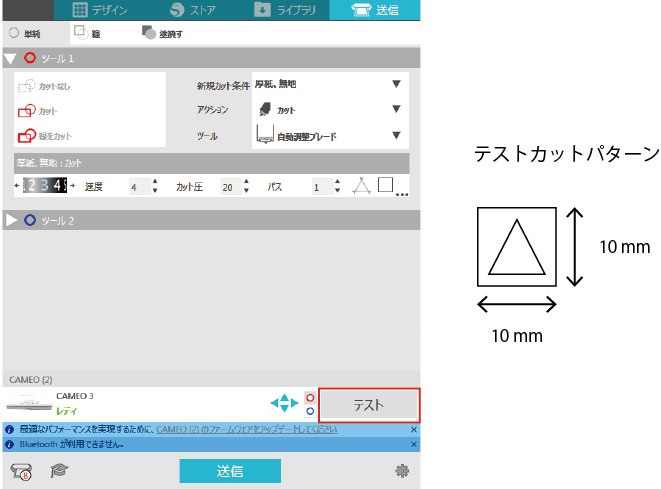Open the settings gear icon

pyautogui.click(x=402, y=471)
